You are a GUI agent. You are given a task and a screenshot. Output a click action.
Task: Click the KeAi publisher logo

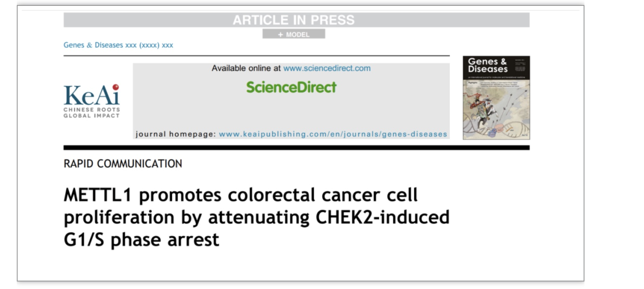pyautogui.click(x=91, y=101)
